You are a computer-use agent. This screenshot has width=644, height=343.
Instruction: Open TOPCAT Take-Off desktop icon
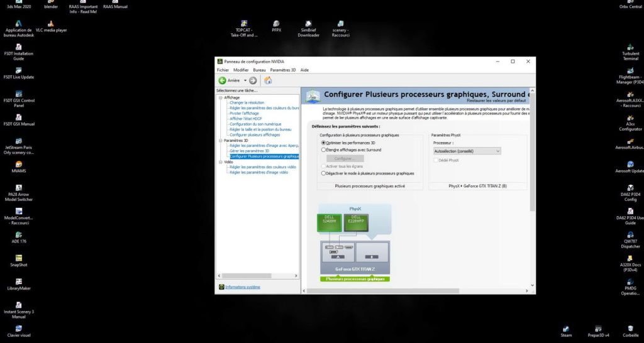[244, 29]
